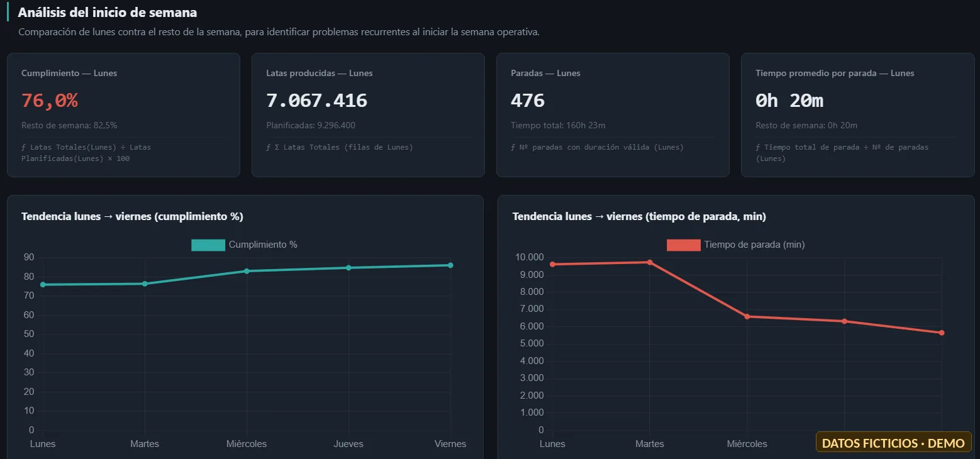Click the '5.000' y-axis label on downtime chart

[x=532, y=344]
